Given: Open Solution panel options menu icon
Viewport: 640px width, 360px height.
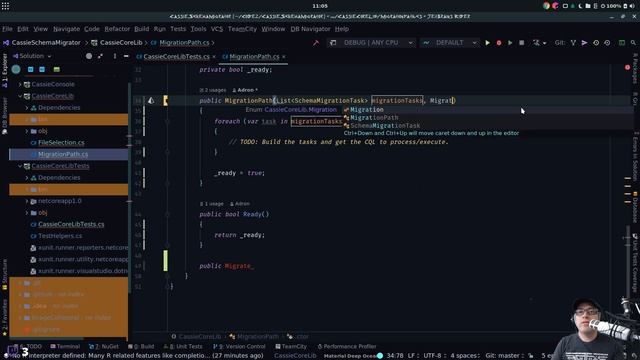Looking at the screenshot, I should click(115, 56).
